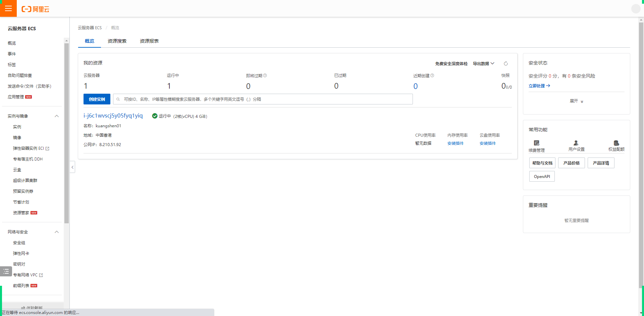
Task: Click the page vertical scrollbar
Action: coord(641,154)
